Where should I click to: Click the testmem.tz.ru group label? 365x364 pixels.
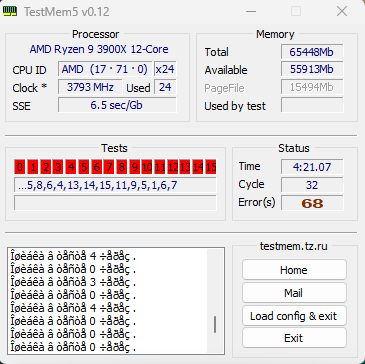[294, 246]
